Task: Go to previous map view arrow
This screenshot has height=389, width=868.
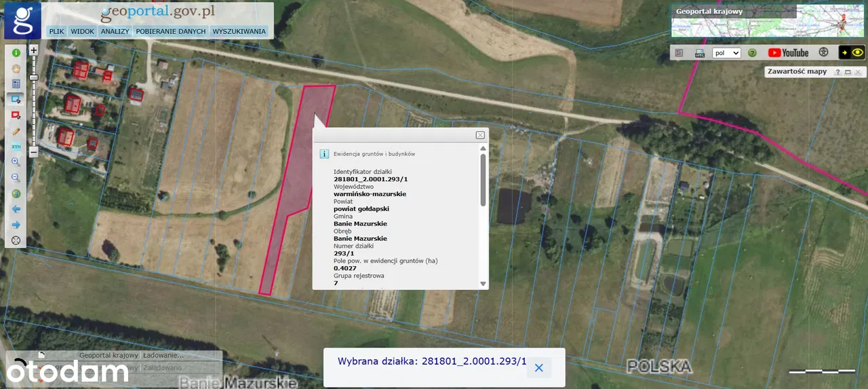Action: point(16,209)
